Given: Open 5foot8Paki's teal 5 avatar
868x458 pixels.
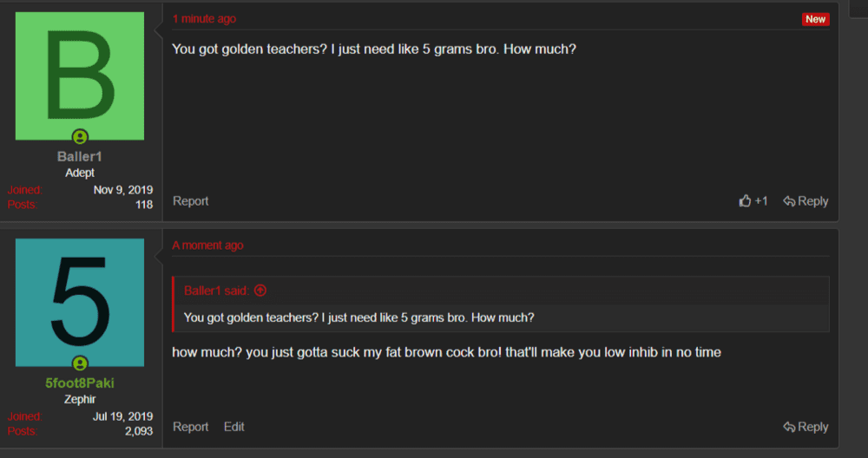Looking at the screenshot, I should [80, 302].
